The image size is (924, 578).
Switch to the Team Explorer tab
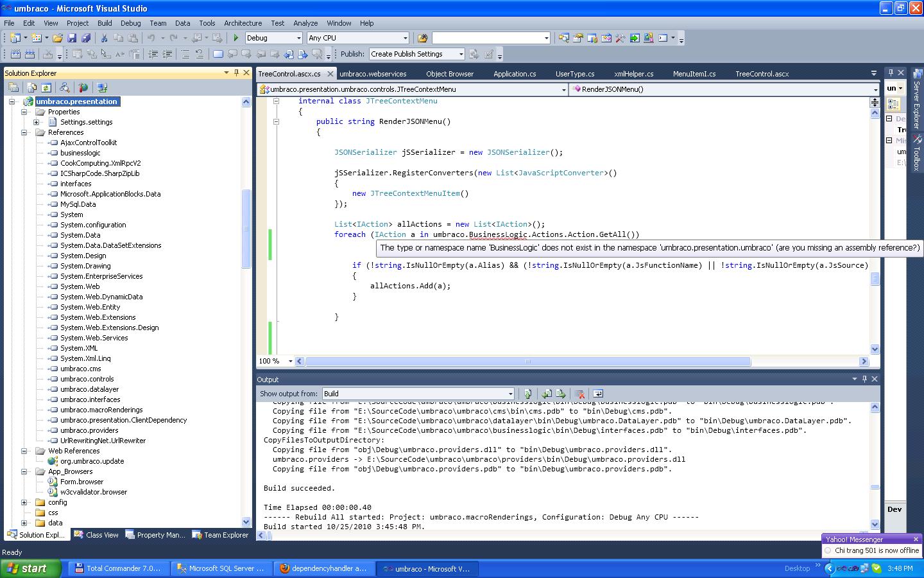220,534
